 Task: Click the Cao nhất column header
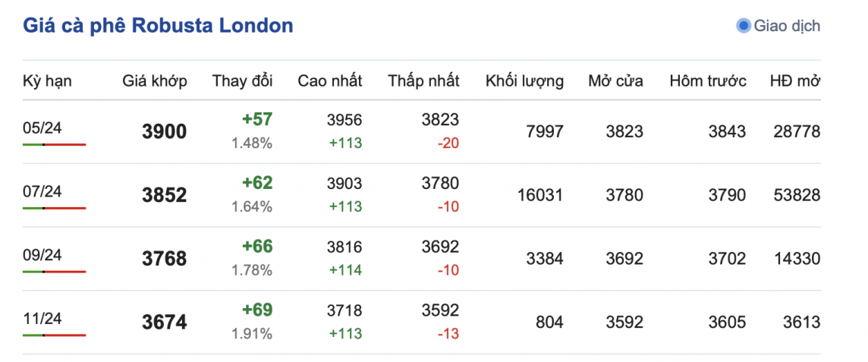[x=329, y=81]
